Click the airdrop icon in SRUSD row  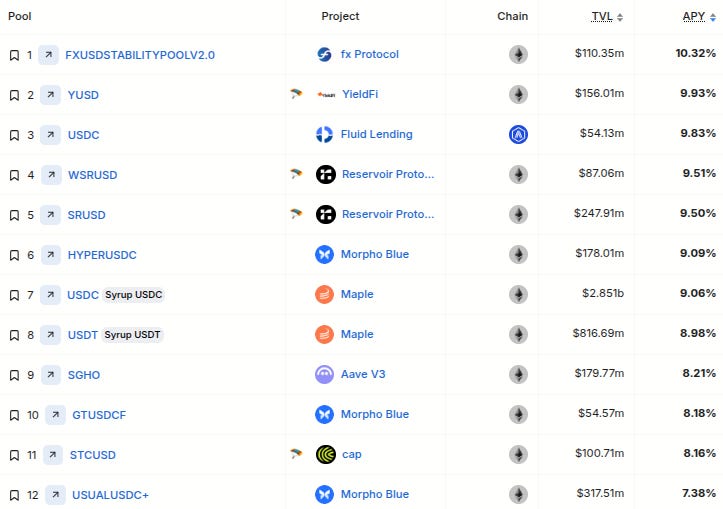(296, 214)
